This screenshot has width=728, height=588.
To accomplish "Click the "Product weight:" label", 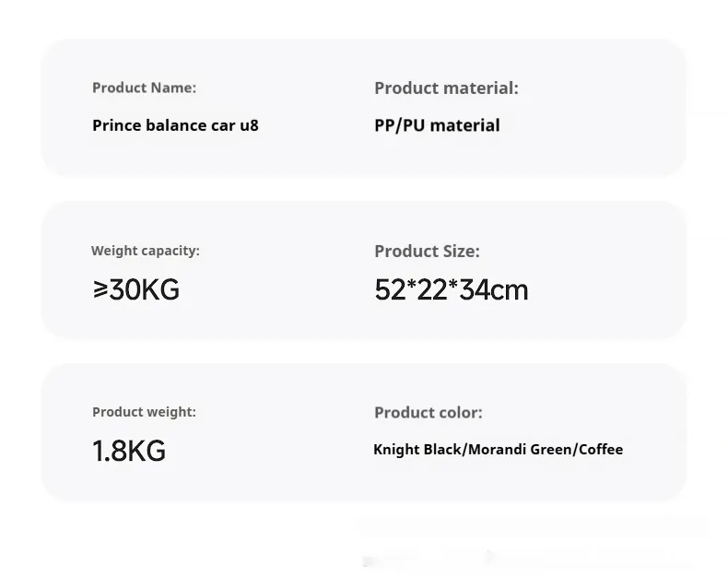I will [144, 412].
